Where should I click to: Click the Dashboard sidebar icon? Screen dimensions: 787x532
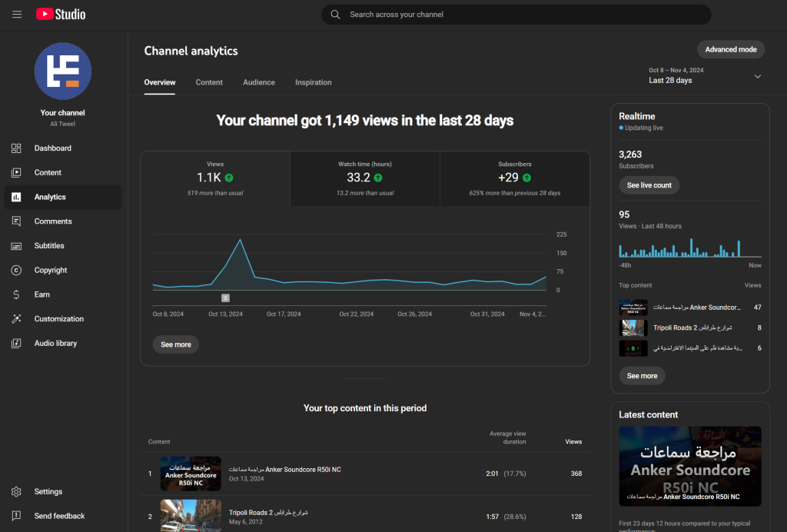click(x=16, y=148)
